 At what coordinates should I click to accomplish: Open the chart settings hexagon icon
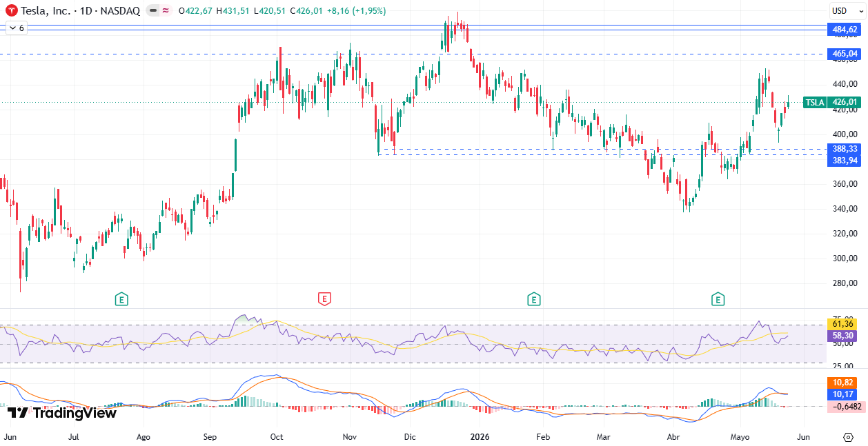coord(848,437)
